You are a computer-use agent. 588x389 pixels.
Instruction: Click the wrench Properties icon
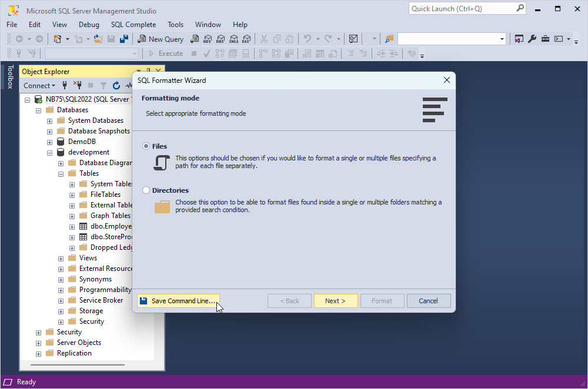(532, 39)
